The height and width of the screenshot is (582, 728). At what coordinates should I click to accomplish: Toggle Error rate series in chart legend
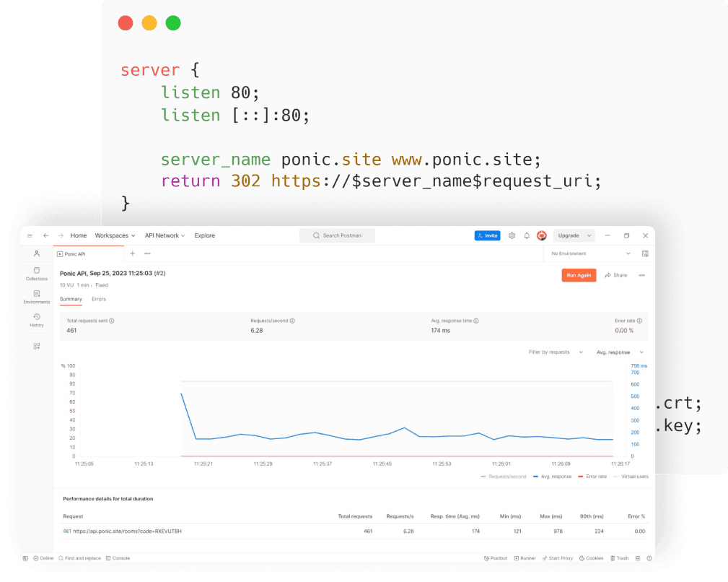pos(592,477)
